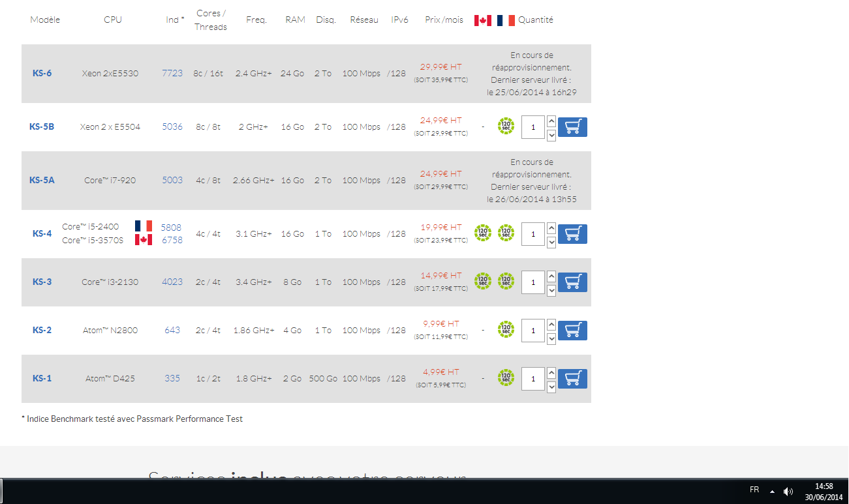This screenshot has height=504, width=849.
Task: Open the volume control in system tray
Action: pyautogui.click(x=788, y=491)
